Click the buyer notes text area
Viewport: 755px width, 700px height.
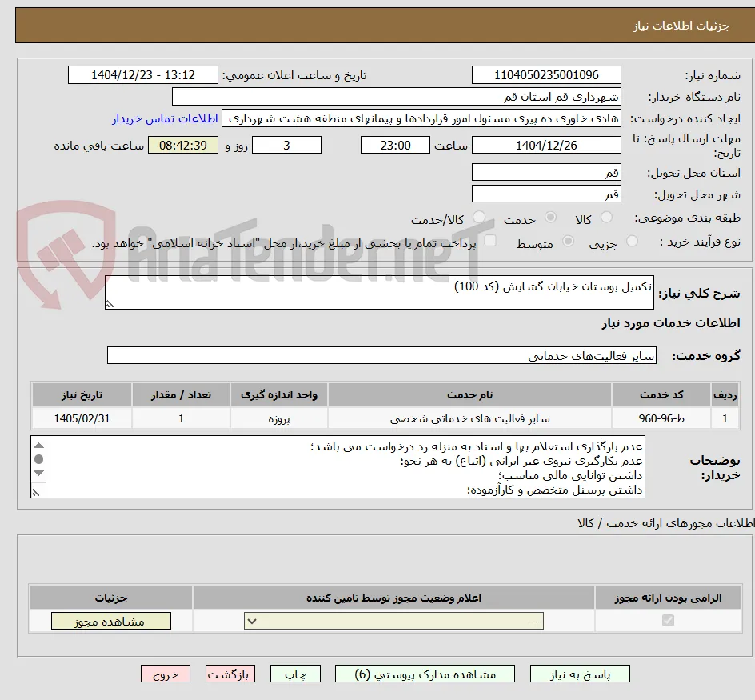coord(338,467)
